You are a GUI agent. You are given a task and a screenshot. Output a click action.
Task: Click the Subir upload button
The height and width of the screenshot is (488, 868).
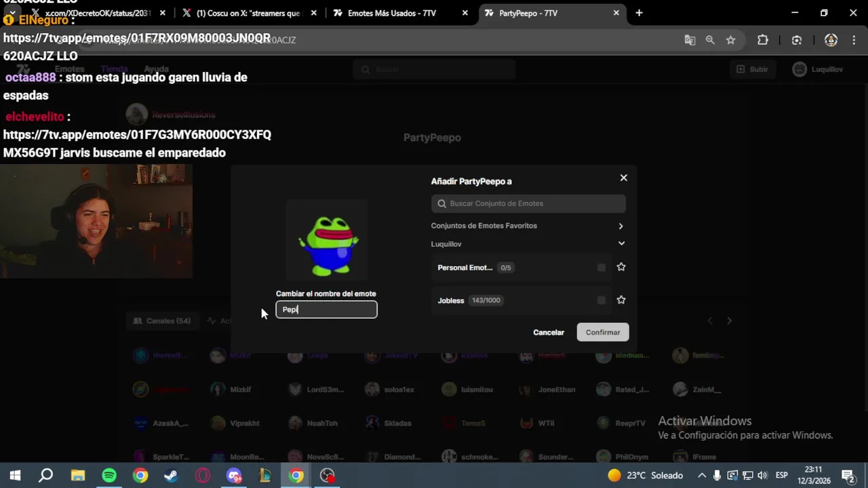(x=752, y=69)
